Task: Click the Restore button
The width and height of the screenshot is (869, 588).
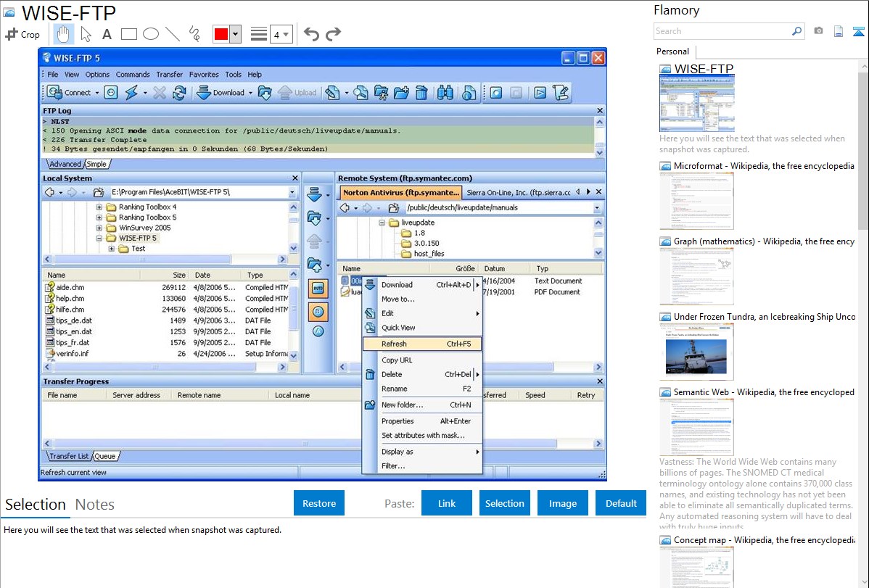Action: click(319, 503)
